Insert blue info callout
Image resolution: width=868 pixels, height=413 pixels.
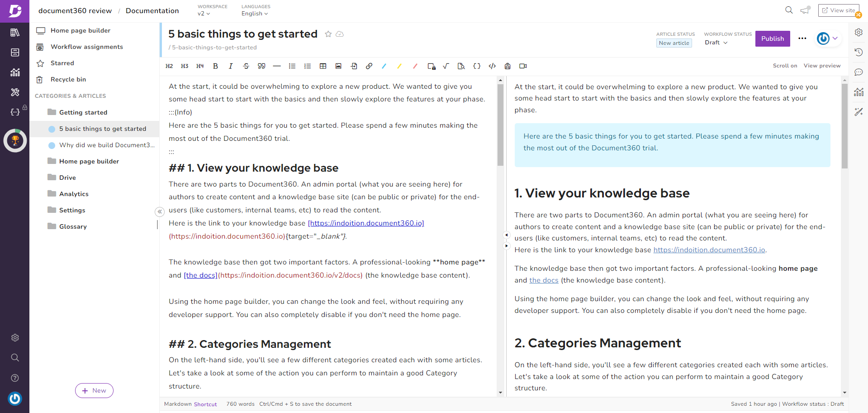[x=384, y=66]
